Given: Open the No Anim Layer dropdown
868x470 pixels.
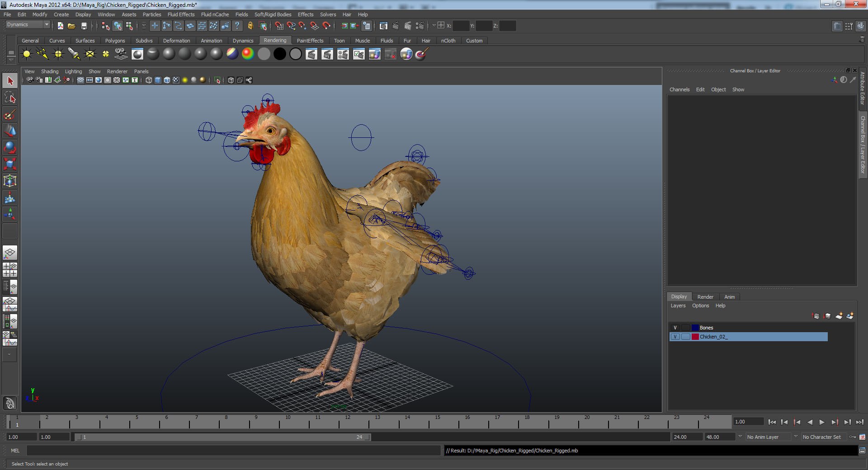Looking at the screenshot, I should pyautogui.click(x=768, y=437).
